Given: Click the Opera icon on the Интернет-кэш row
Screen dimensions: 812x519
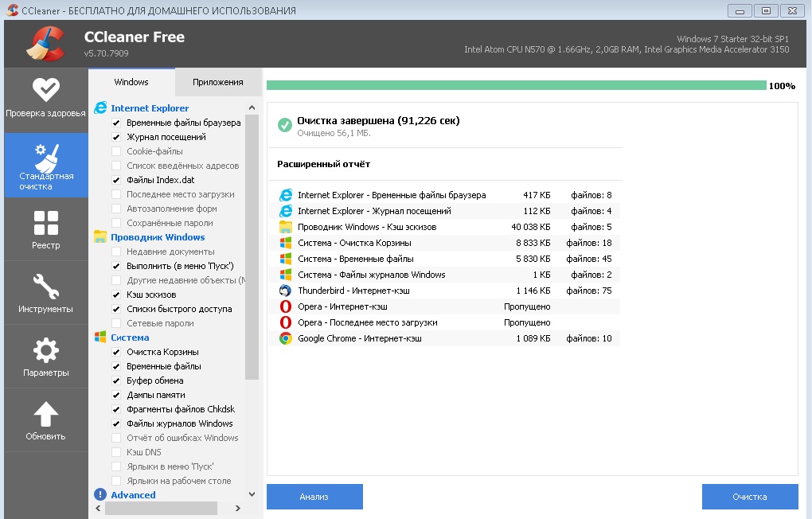Looking at the screenshot, I should click(x=285, y=306).
